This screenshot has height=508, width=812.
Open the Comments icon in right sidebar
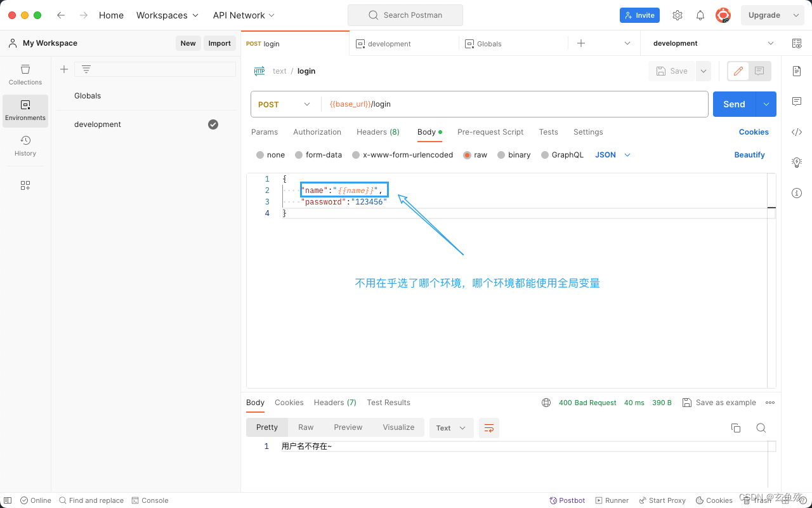(797, 102)
